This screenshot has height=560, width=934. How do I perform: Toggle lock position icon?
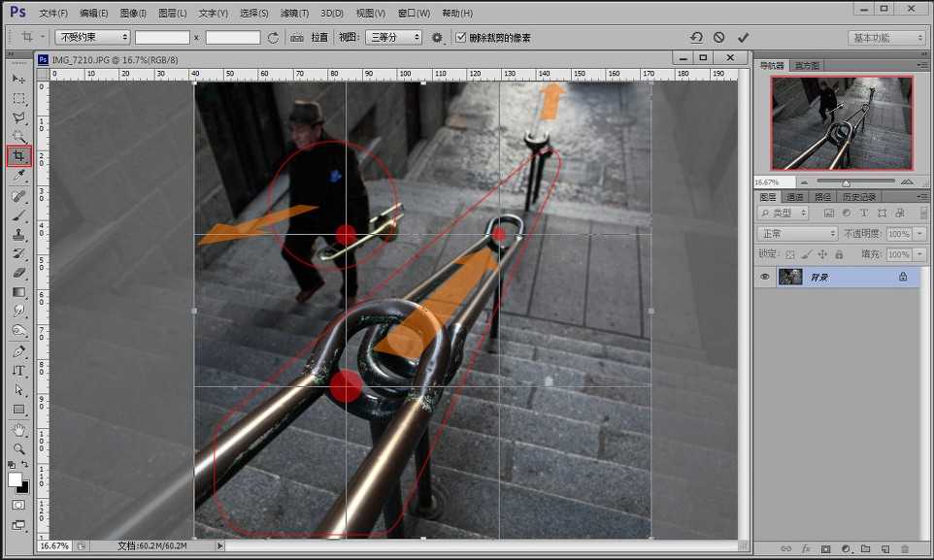coord(822,254)
